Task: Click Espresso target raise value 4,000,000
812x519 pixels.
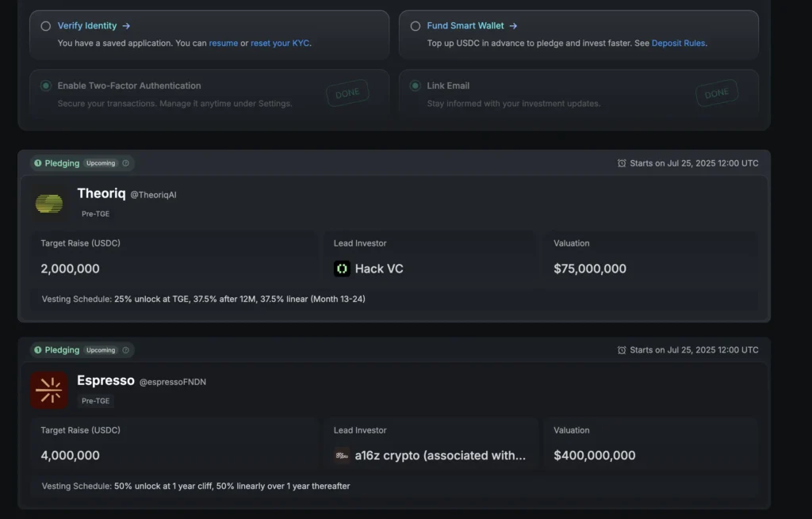Action: [x=71, y=456]
